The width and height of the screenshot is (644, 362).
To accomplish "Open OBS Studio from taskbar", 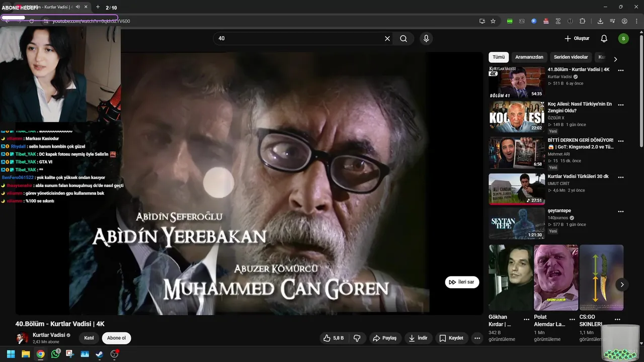I will [114, 354].
